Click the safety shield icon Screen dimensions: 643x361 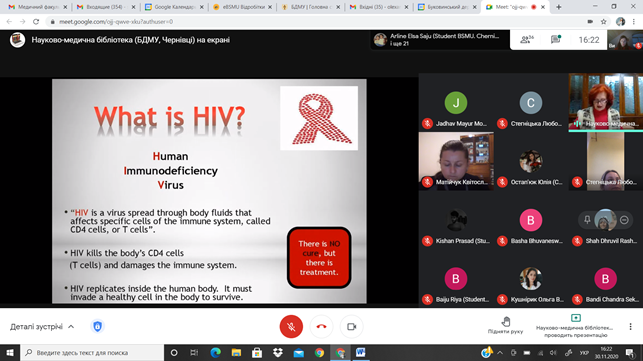pos(97,327)
